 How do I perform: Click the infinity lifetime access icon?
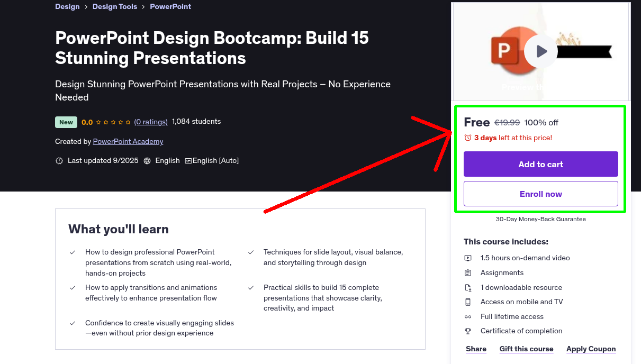[x=468, y=317]
